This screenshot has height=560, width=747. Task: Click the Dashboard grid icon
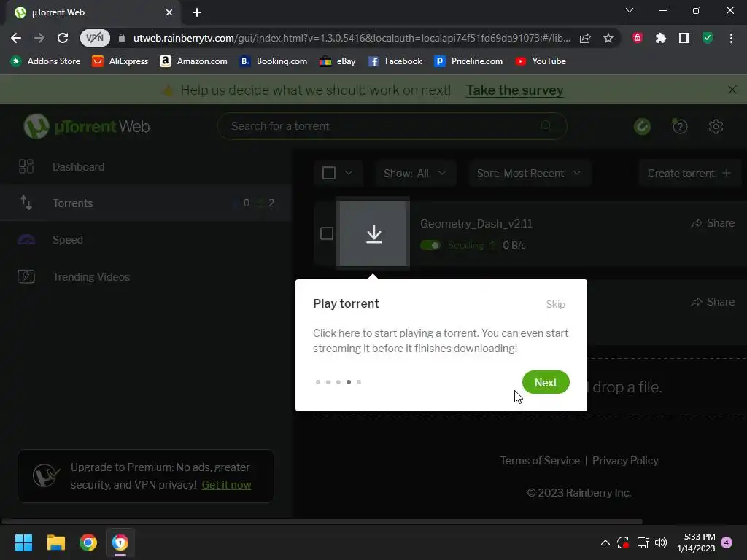tap(26, 166)
